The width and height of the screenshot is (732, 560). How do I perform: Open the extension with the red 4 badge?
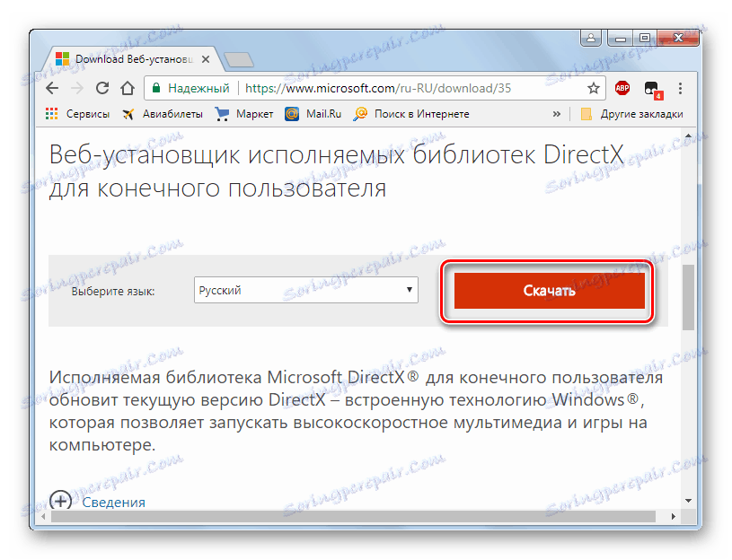tap(653, 90)
